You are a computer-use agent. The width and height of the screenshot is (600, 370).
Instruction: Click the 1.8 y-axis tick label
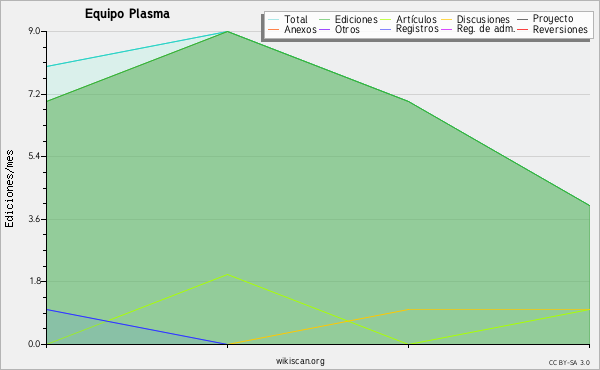pyautogui.click(x=34, y=281)
